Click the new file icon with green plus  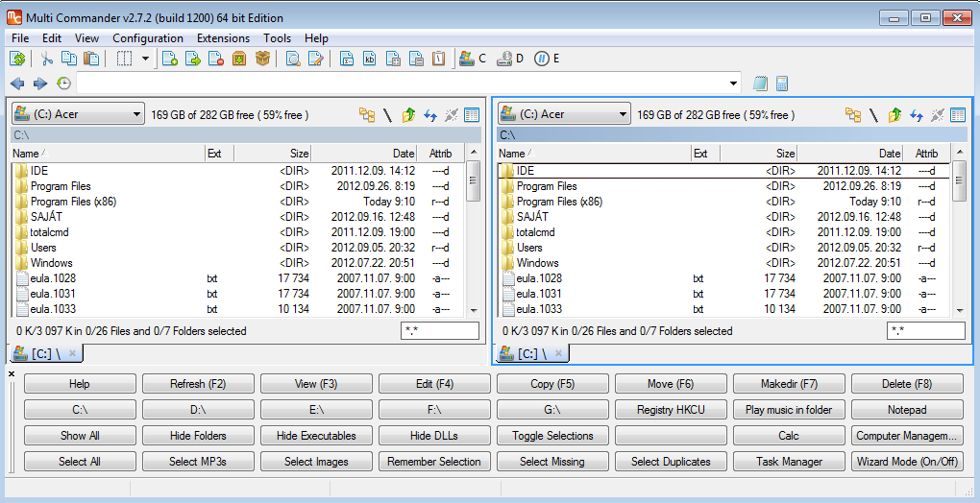pyautogui.click(x=170, y=59)
